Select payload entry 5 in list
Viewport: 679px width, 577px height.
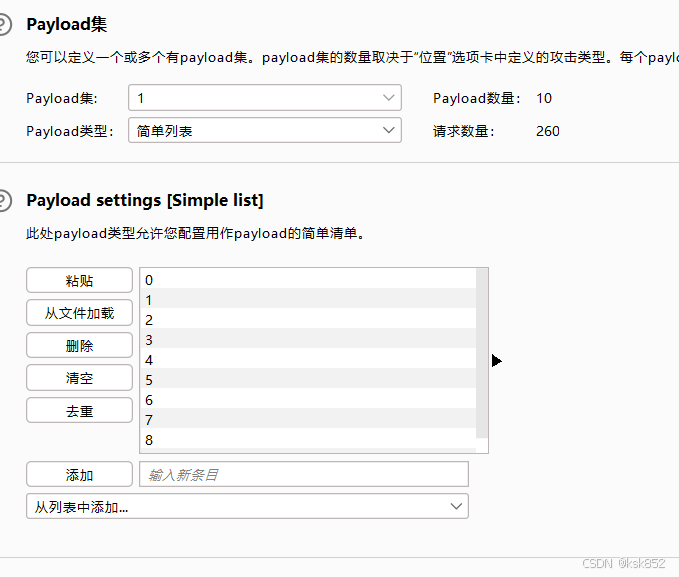click(x=308, y=378)
